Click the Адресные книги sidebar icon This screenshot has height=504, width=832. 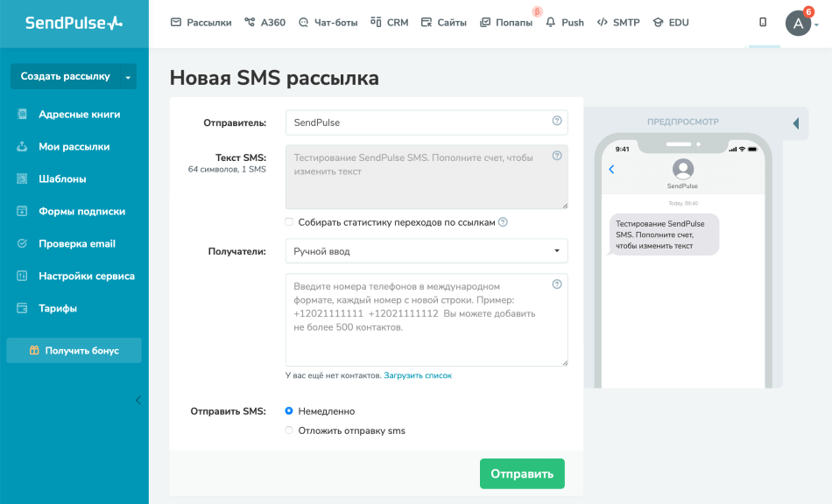pyautogui.click(x=22, y=114)
